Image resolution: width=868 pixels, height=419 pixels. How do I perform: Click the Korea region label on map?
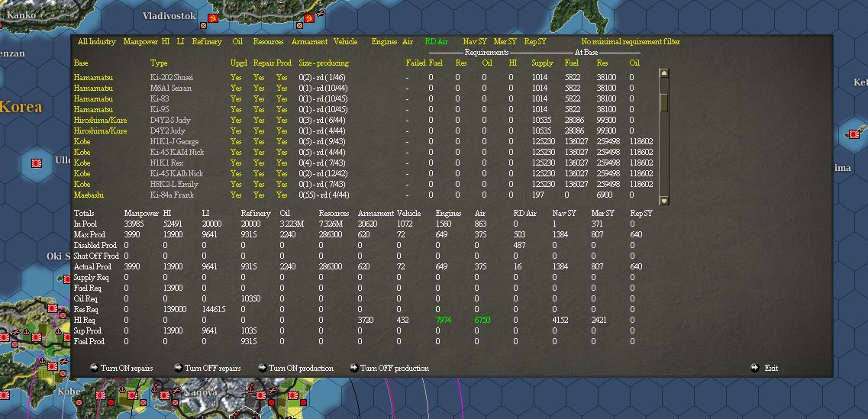(x=21, y=106)
